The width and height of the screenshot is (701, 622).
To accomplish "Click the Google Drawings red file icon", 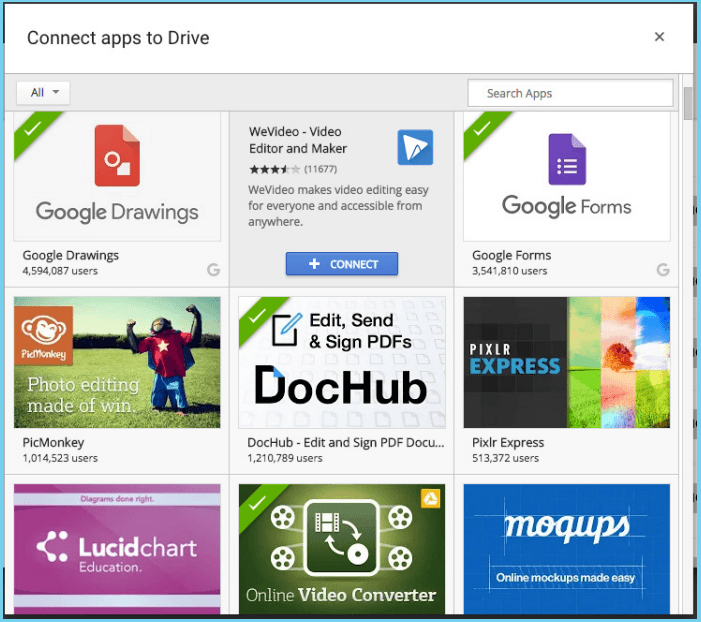I will click(x=117, y=155).
